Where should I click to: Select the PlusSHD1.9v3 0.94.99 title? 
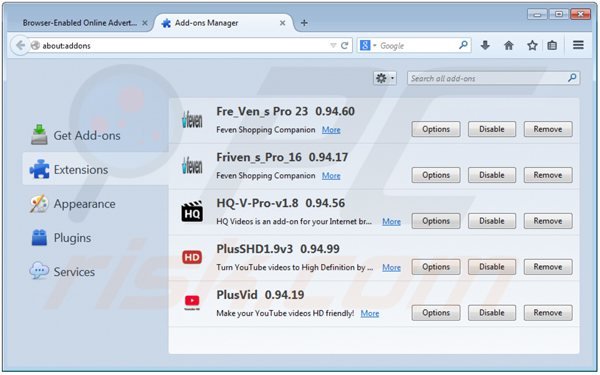click(x=278, y=249)
